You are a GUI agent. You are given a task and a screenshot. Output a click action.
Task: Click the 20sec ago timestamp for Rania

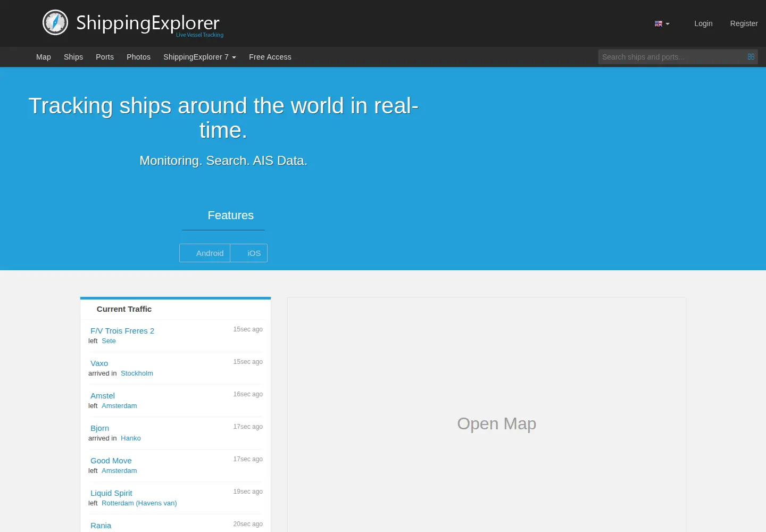click(x=248, y=524)
